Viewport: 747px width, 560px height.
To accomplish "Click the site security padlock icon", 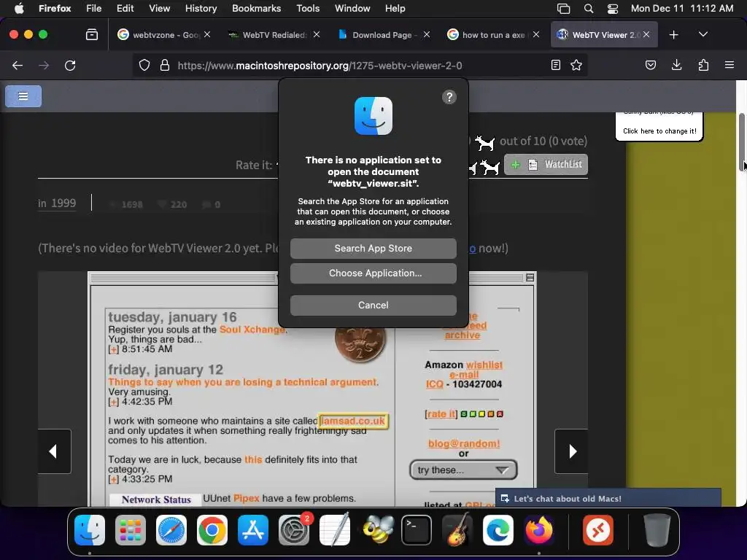I will pos(165,65).
